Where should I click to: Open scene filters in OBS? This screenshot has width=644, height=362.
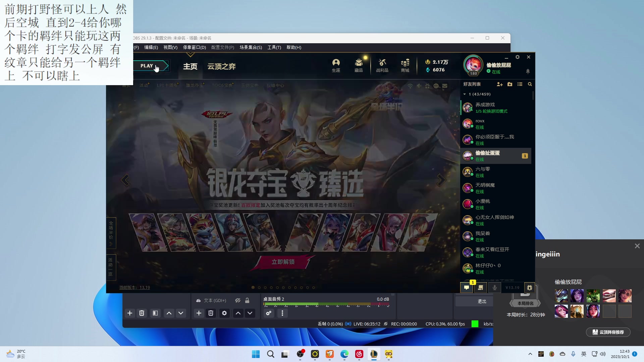[155, 313]
